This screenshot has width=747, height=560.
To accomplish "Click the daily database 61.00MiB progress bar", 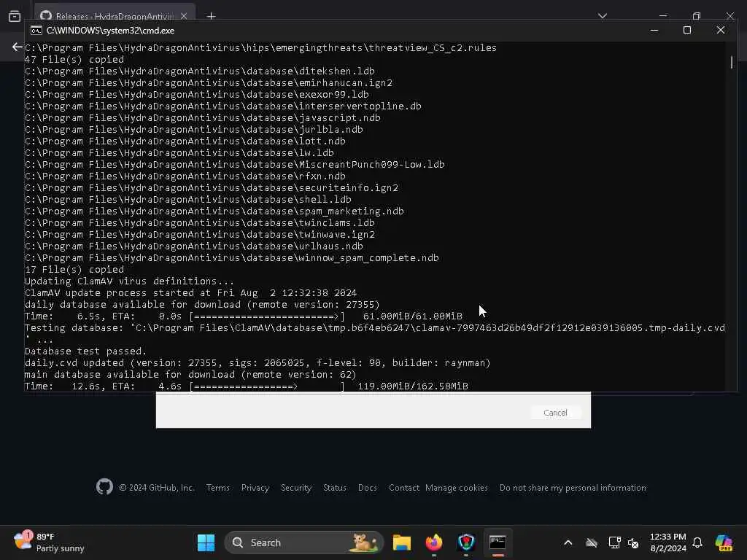I will (x=267, y=316).
